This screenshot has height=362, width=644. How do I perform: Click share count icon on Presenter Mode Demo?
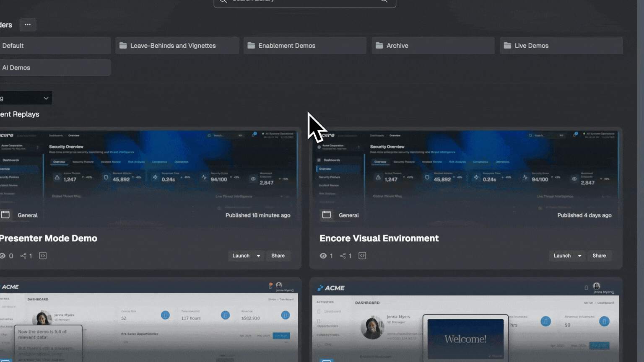(x=23, y=256)
